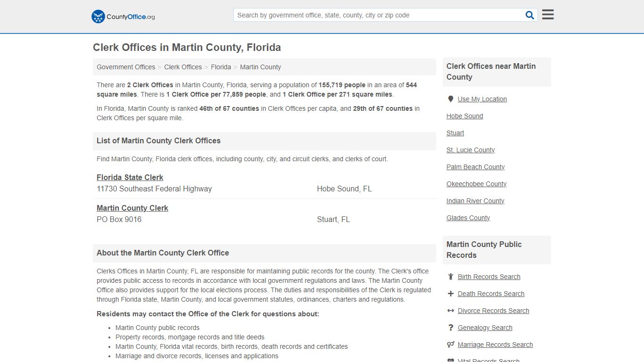Click the Property records, mortgage records bullet

point(190,337)
